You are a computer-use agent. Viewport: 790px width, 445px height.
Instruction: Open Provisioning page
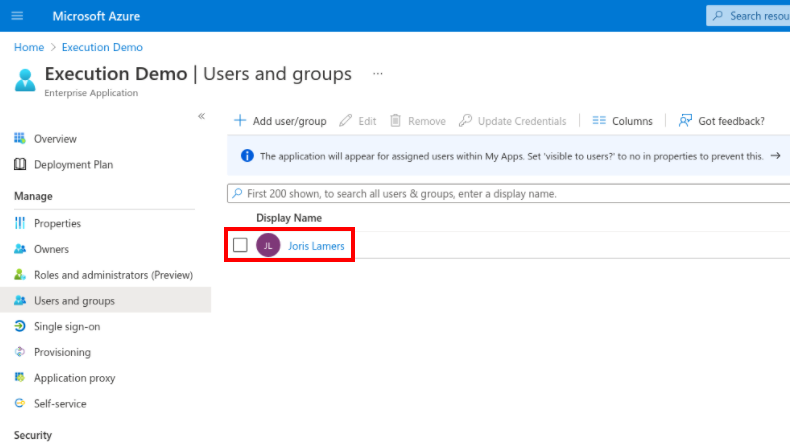(62, 352)
